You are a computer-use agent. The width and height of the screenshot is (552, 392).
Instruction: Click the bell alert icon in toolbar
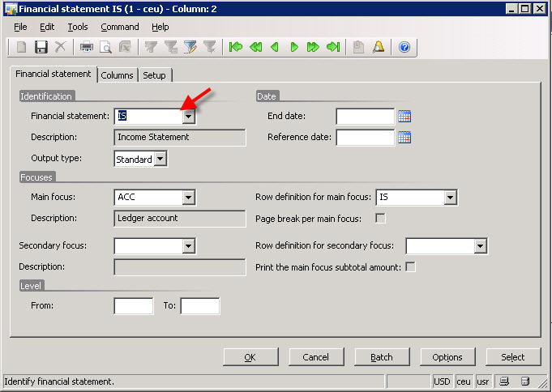(x=378, y=47)
